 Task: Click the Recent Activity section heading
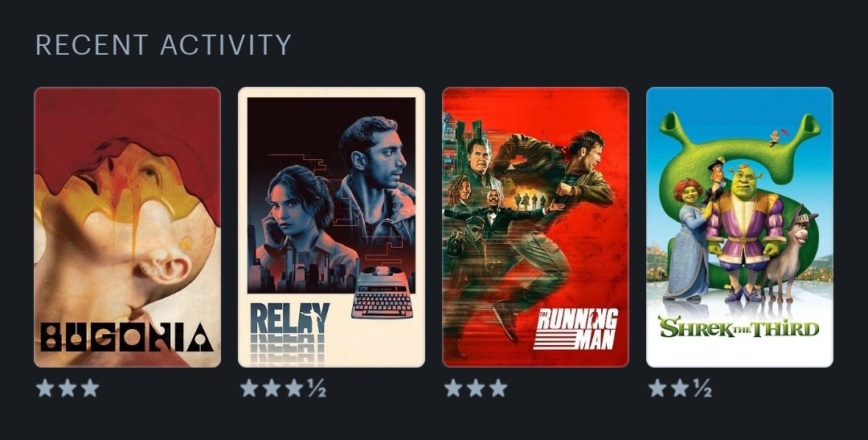tap(163, 45)
